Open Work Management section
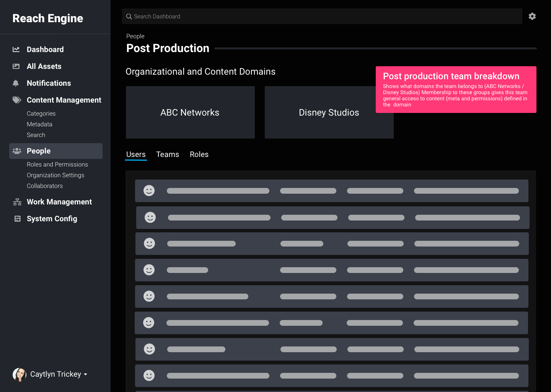Image resolution: width=551 pixels, height=392 pixels. 59,202
